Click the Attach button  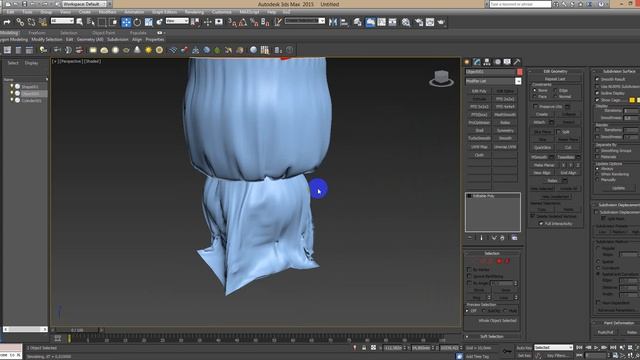click(x=539, y=122)
